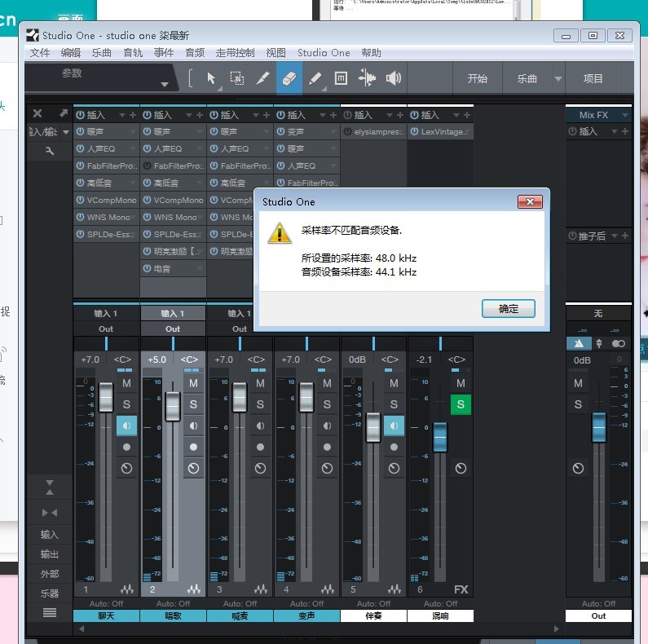Click channel 6 blue volume fader
Screen dimensions: 648x644
440,437
